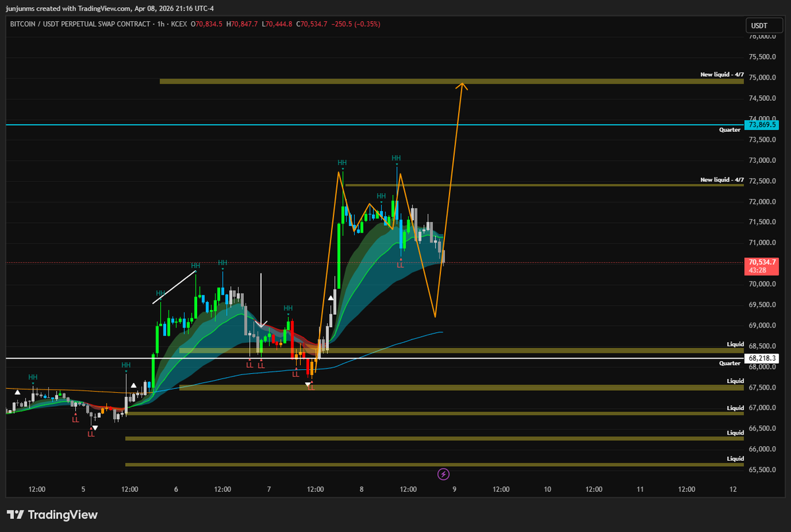791x532 pixels.
Task: Click the change value −250.5 (−0.35%)
Action: (356, 24)
